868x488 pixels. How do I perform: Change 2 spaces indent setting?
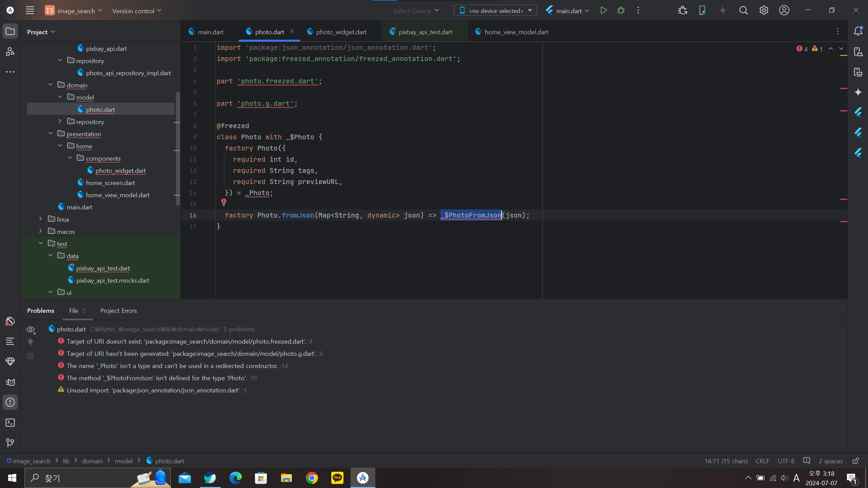click(x=831, y=461)
